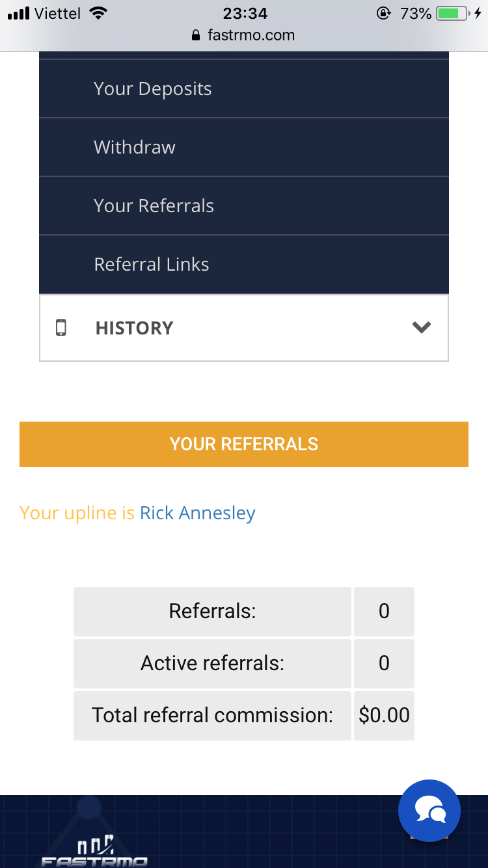This screenshot has width=488, height=868.
Task: Select Withdraw from the menu
Action: (x=135, y=147)
